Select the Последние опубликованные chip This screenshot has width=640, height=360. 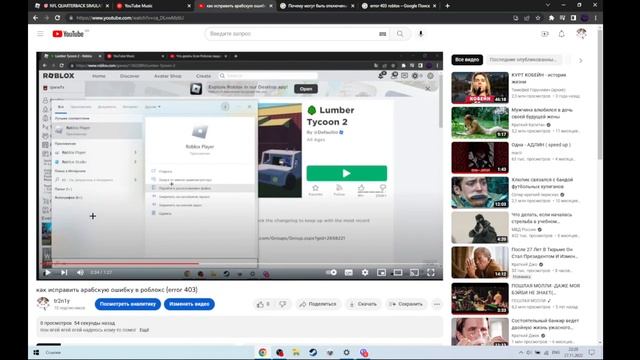tap(523, 60)
